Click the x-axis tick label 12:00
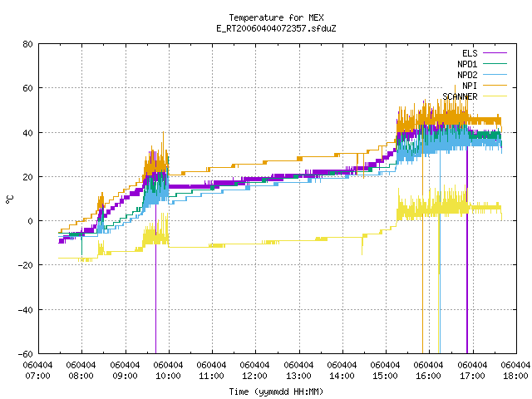Viewport: 532px width, 399px height. [x=255, y=376]
